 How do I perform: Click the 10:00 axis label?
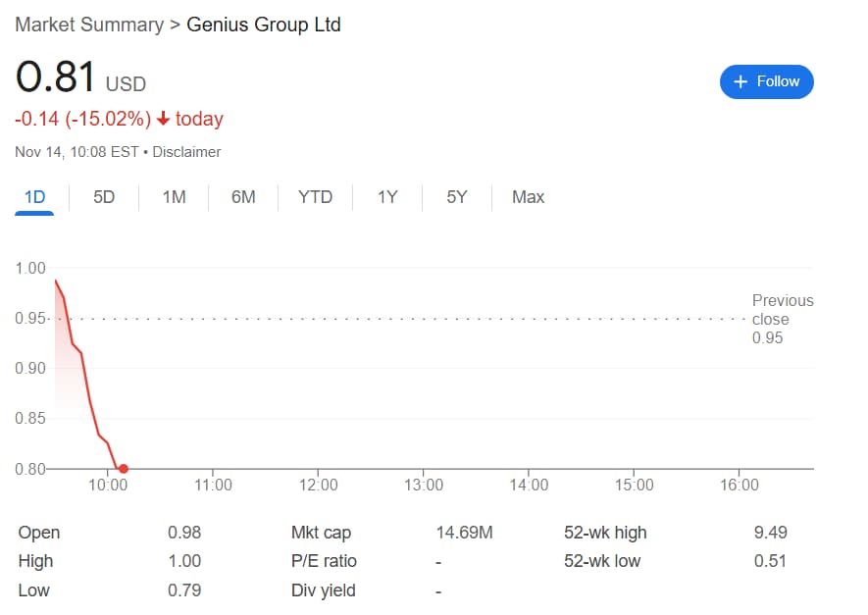(x=108, y=485)
